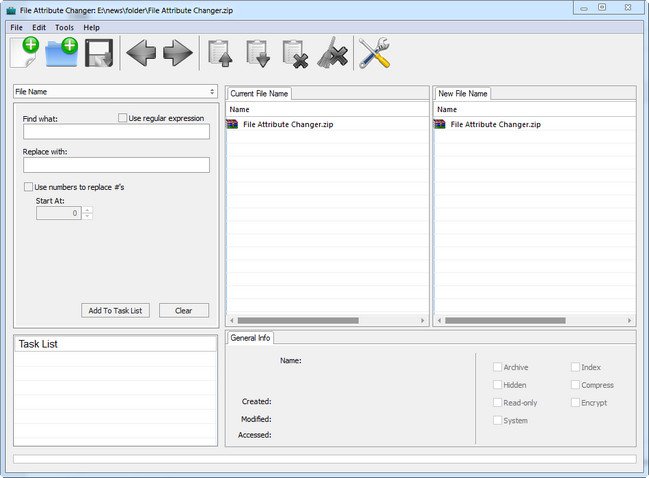This screenshot has height=478, width=649.
Task: Enable Use regular expression checkbox
Action: (123, 118)
